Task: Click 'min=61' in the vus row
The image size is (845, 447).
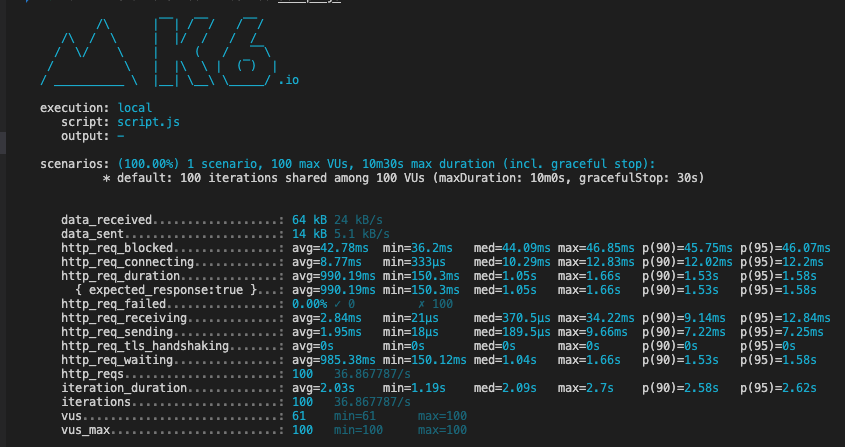Action: tap(355, 416)
